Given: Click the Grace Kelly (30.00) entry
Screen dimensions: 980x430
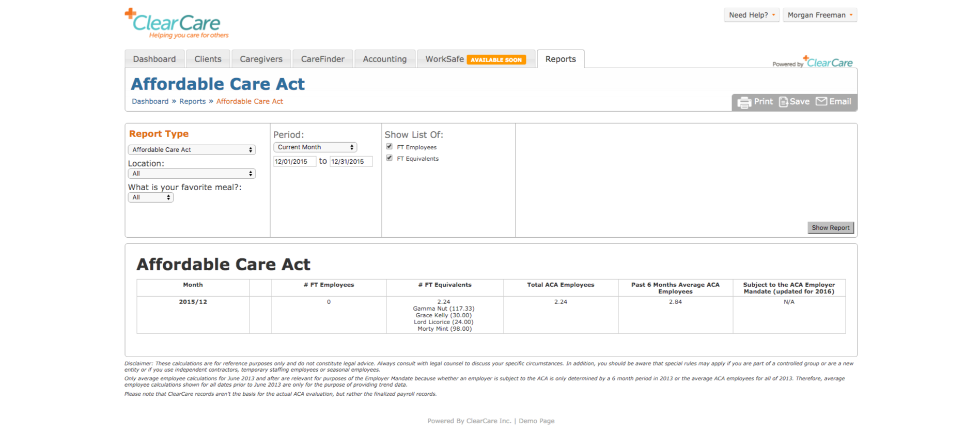Looking at the screenshot, I should pos(444,315).
